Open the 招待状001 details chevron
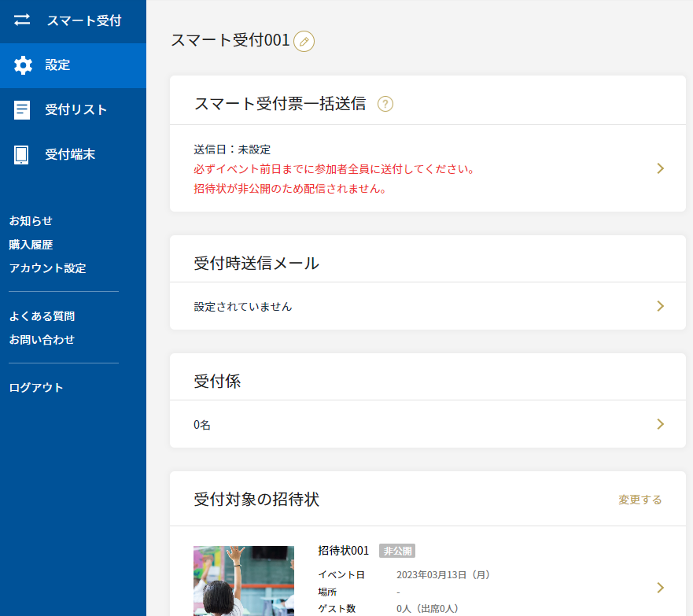Screen dimensions: 693x616 [x=660, y=588]
